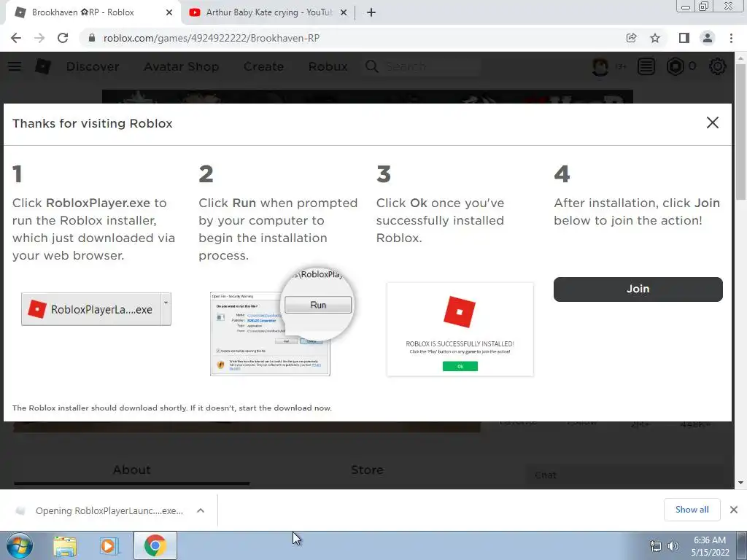This screenshot has height=560, width=747.
Task: Open the Chrome three-dot menu
Action: tap(731, 38)
